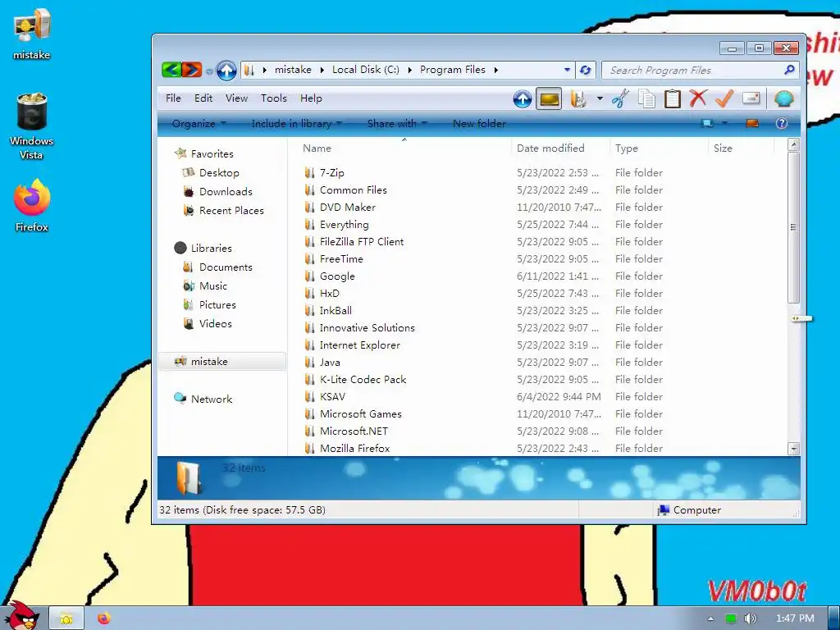Click the Search Program Files box
The height and width of the screenshot is (630, 840).
point(694,71)
